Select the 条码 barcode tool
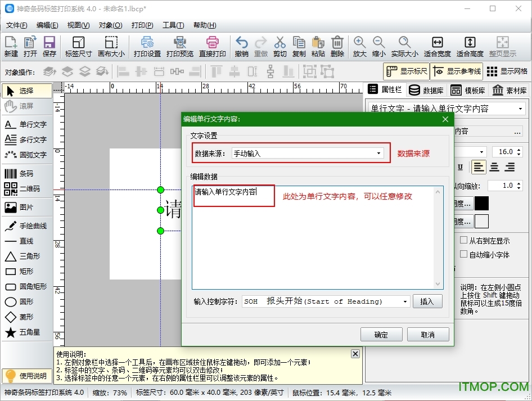The height and width of the screenshot is (401, 532). (x=27, y=173)
